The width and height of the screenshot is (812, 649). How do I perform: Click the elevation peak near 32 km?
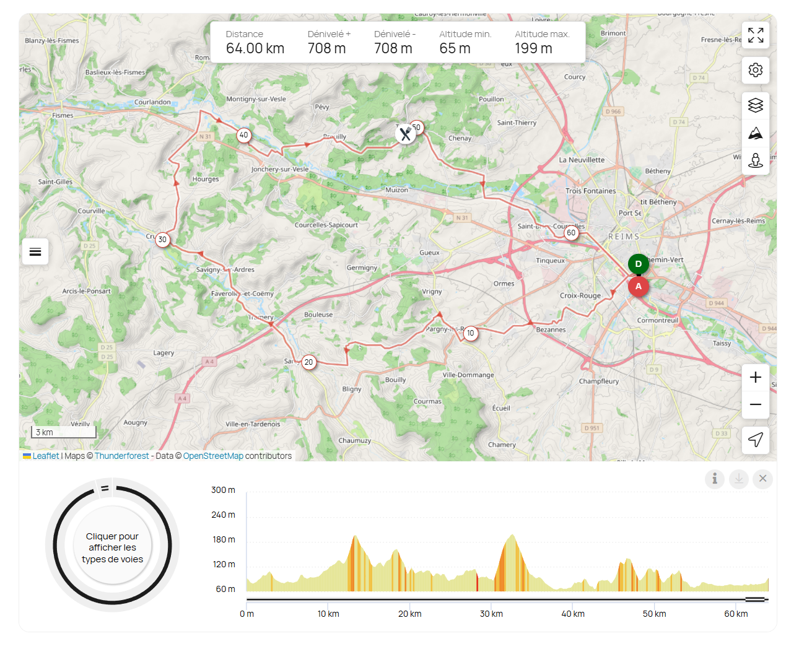pos(512,538)
